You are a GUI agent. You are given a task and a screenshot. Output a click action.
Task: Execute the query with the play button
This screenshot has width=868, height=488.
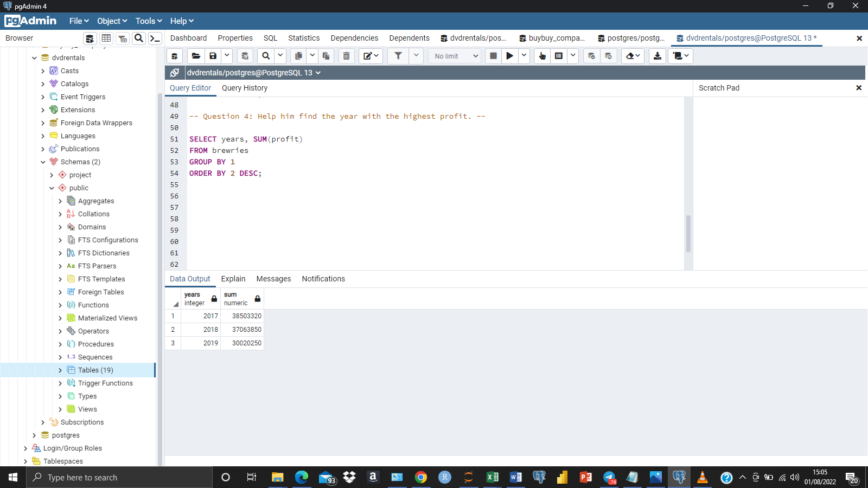tap(509, 56)
